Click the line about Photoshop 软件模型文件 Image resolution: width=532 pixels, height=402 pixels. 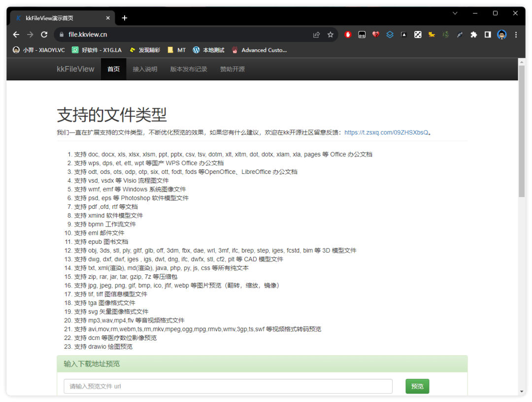click(x=132, y=198)
